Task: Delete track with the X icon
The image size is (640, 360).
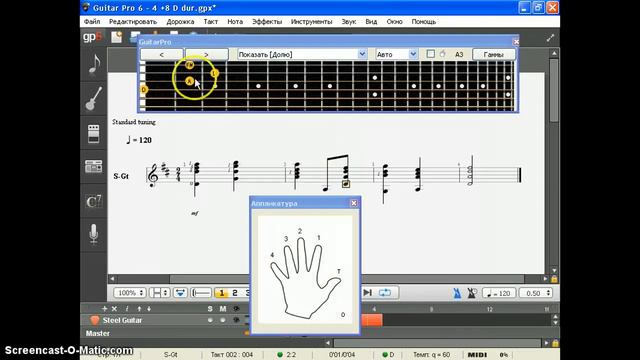Action: pos(114,309)
